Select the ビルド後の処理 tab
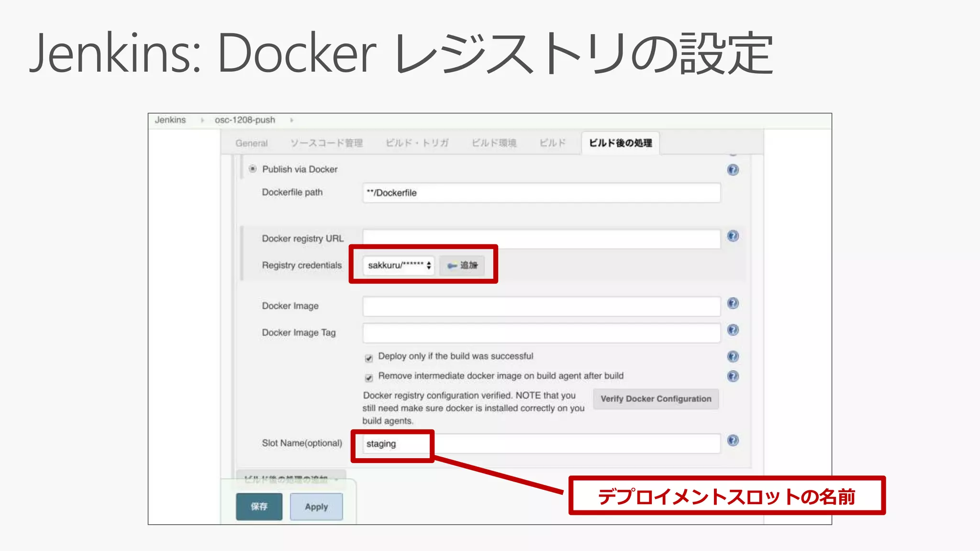 [x=621, y=143]
